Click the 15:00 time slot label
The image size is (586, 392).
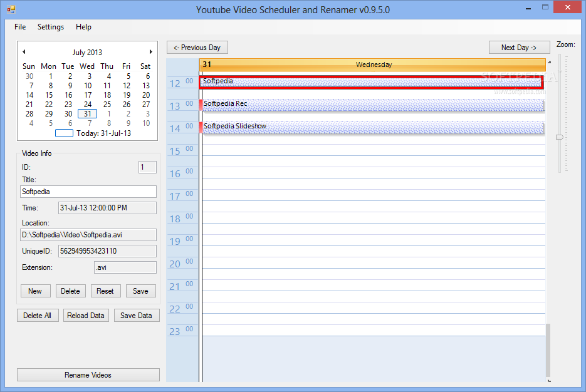[x=182, y=150]
